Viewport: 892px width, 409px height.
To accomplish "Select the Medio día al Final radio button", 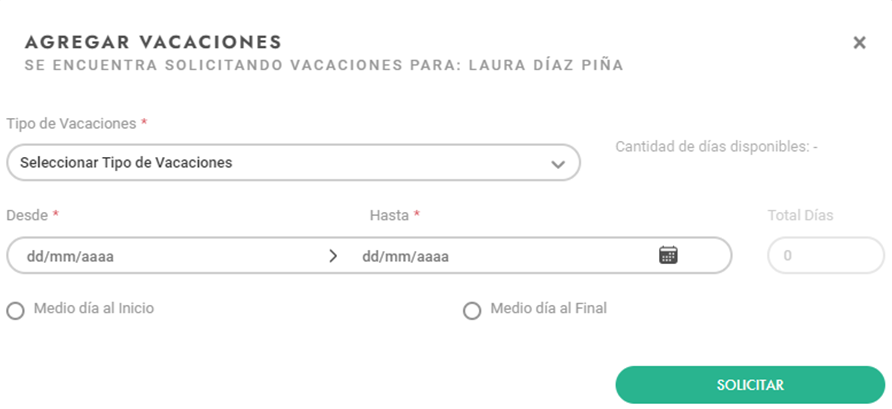I will 472,311.
